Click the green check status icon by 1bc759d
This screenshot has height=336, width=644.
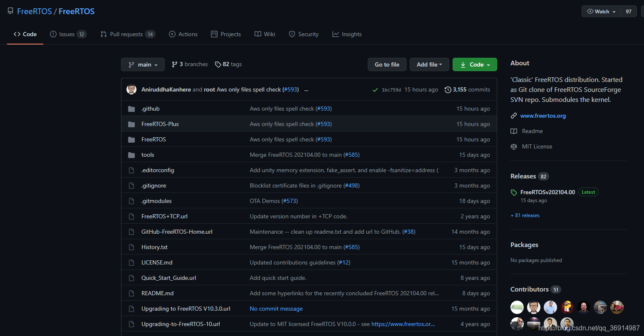pos(375,90)
